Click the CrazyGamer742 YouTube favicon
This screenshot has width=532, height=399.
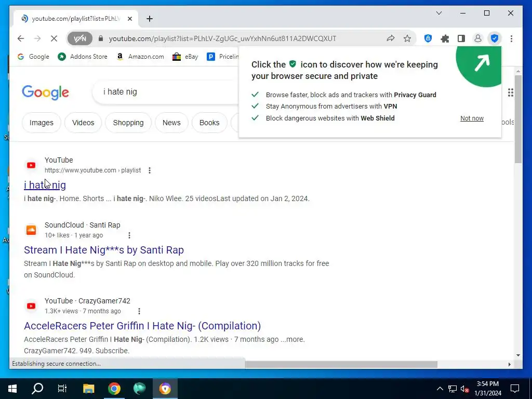click(x=31, y=306)
